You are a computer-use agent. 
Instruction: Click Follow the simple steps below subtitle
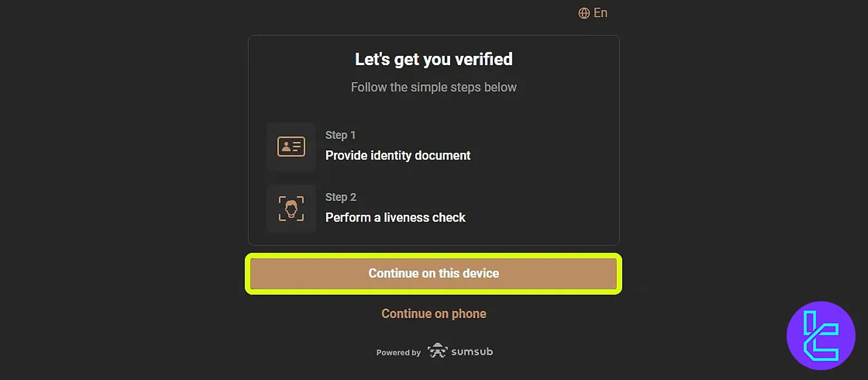[433, 87]
